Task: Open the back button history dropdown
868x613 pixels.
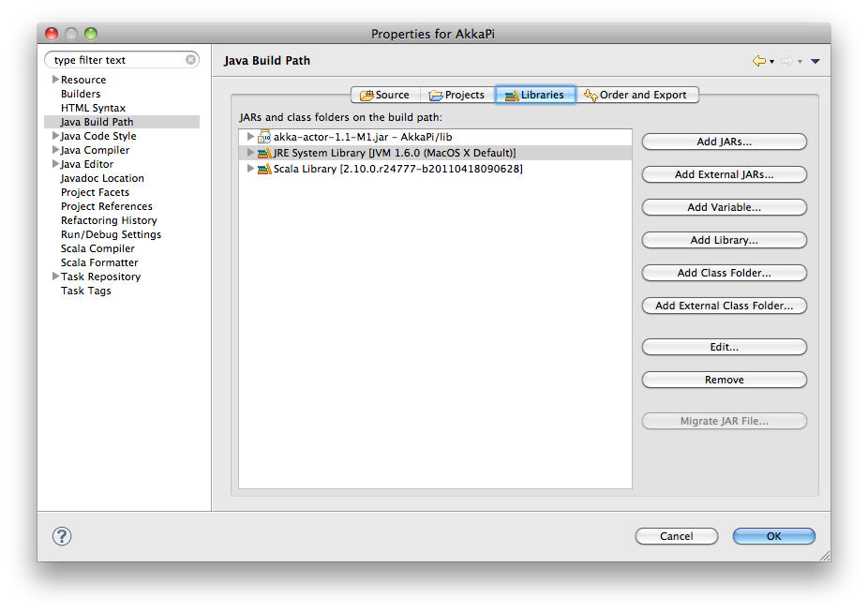Action: click(x=773, y=59)
